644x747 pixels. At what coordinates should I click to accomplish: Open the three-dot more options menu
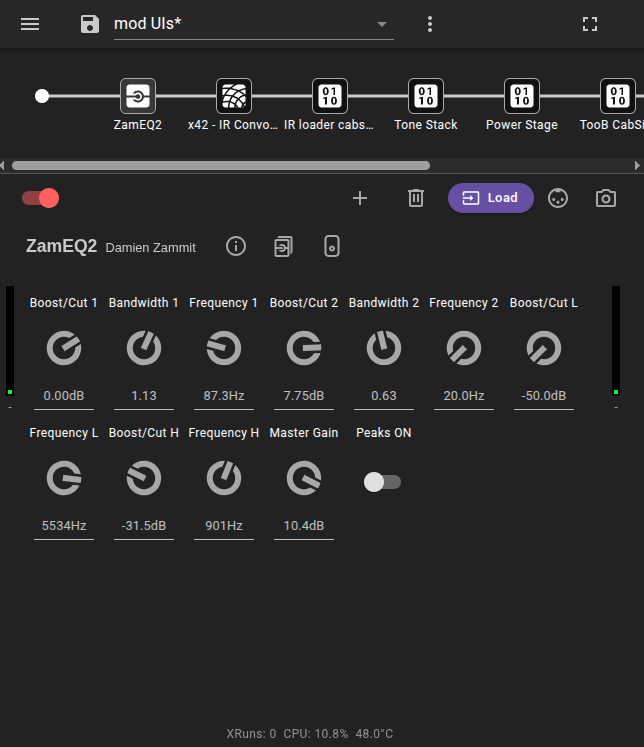430,24
